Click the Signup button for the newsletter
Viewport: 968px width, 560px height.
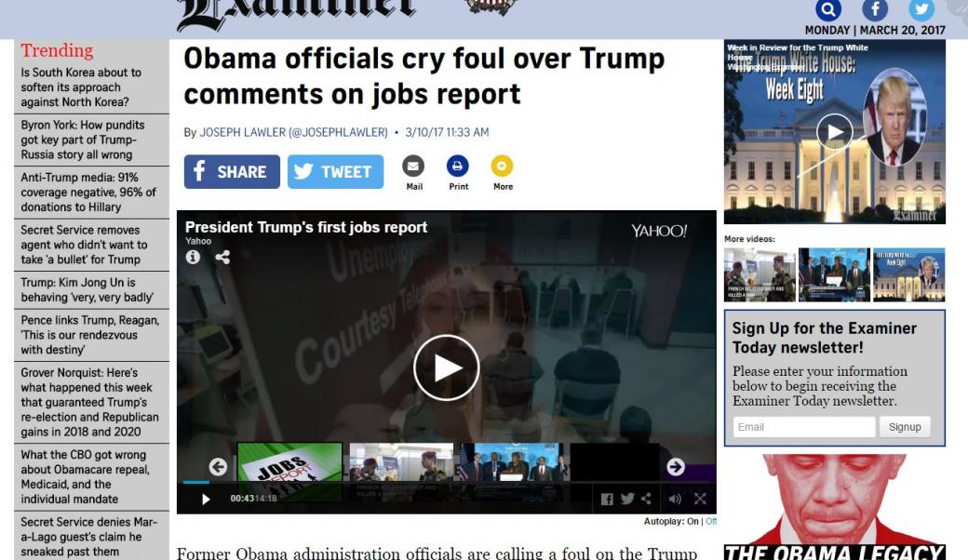tap(905, 427)
